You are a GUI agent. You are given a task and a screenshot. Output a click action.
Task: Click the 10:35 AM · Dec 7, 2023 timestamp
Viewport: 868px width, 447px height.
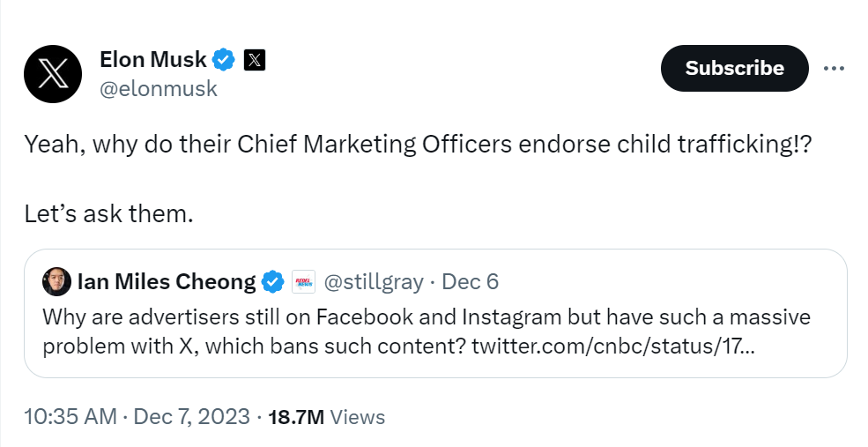[x=137, y=416]
